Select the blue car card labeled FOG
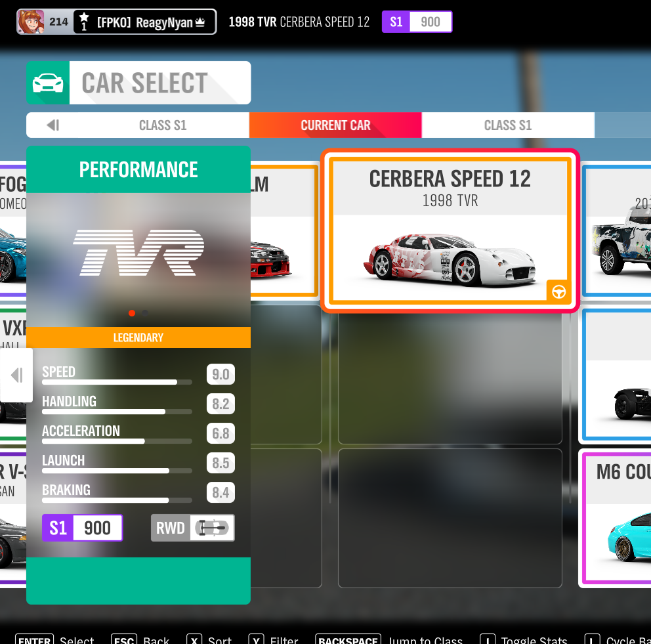The width and height of the screenshot is (651, 644). coord(13,230)
